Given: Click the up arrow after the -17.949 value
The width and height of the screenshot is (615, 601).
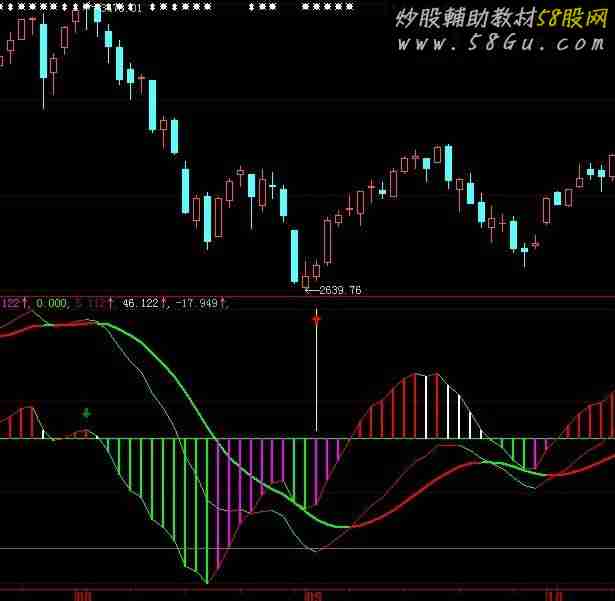Looking at the screenshot, I should (223, 302).
